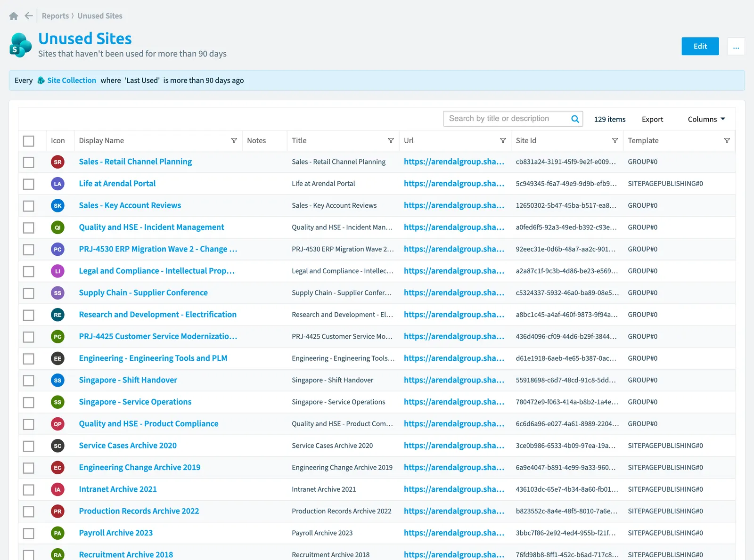Open the Site Collection filter link
This screenshot has height=560, width=754.
click(x=72, y=81)
